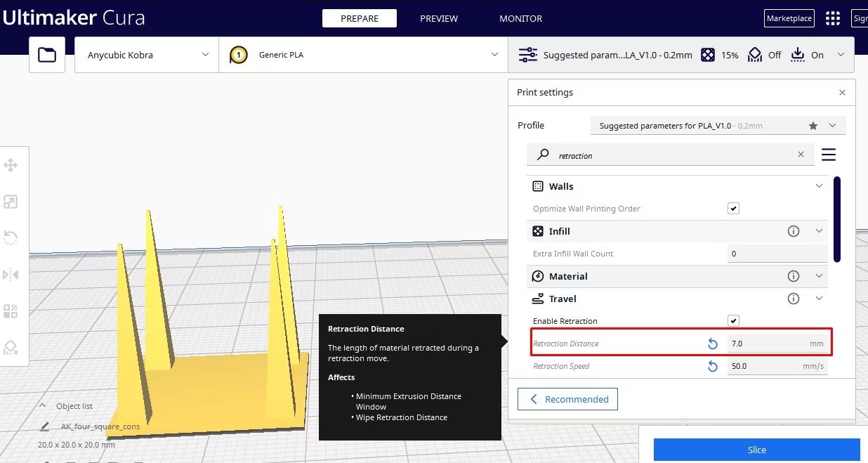Image resolution: width=868 pixels, height=463 pixels.
Task: Select the Rotate tool in left toolbar
Action: 11,238
